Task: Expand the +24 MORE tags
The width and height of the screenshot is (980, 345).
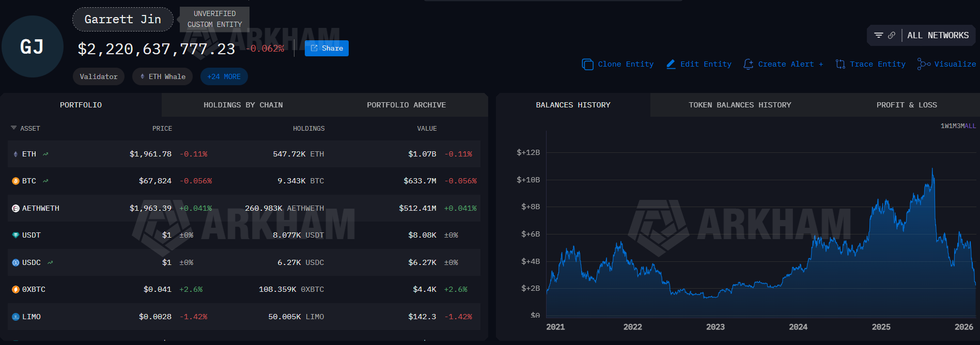Action: click(224, 76)
